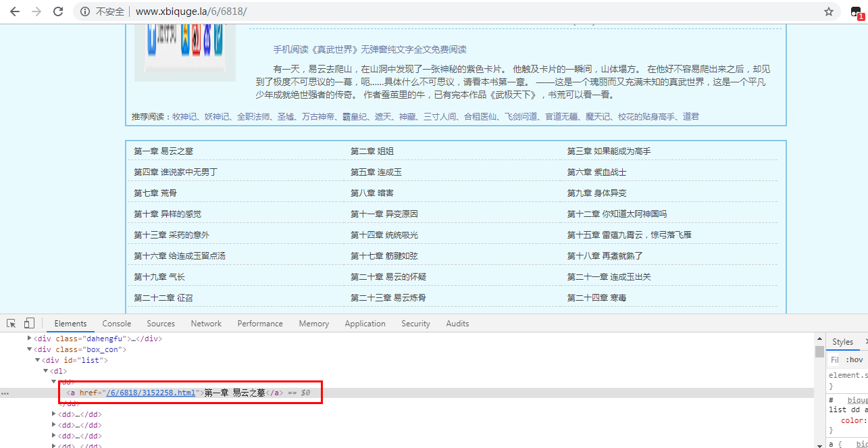This screenshot has height=448, width=868.
Task: Open recommended novel 牧神记
Action: pyautogui.click(x=184, y=117)
